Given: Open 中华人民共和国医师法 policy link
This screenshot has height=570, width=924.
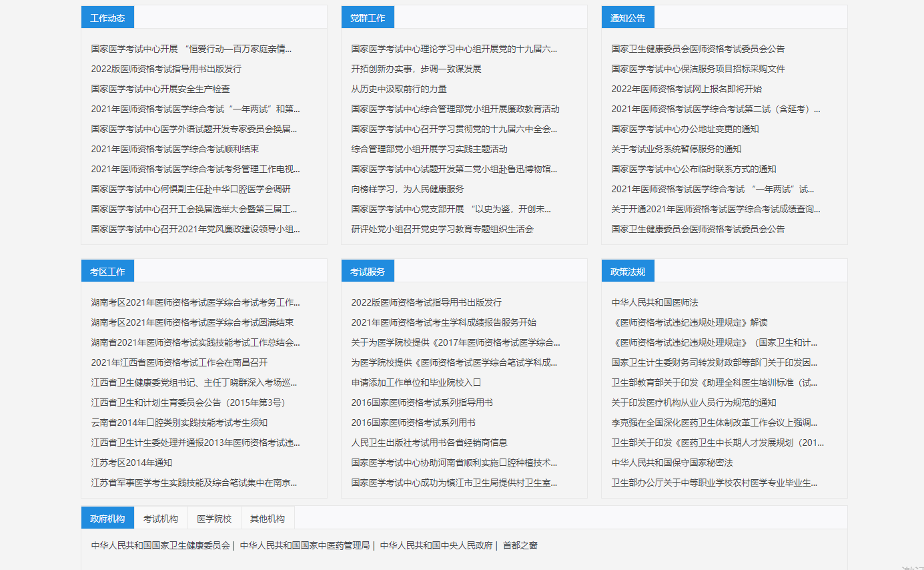Looking at the screenshot, I should (x=654, y=302).
